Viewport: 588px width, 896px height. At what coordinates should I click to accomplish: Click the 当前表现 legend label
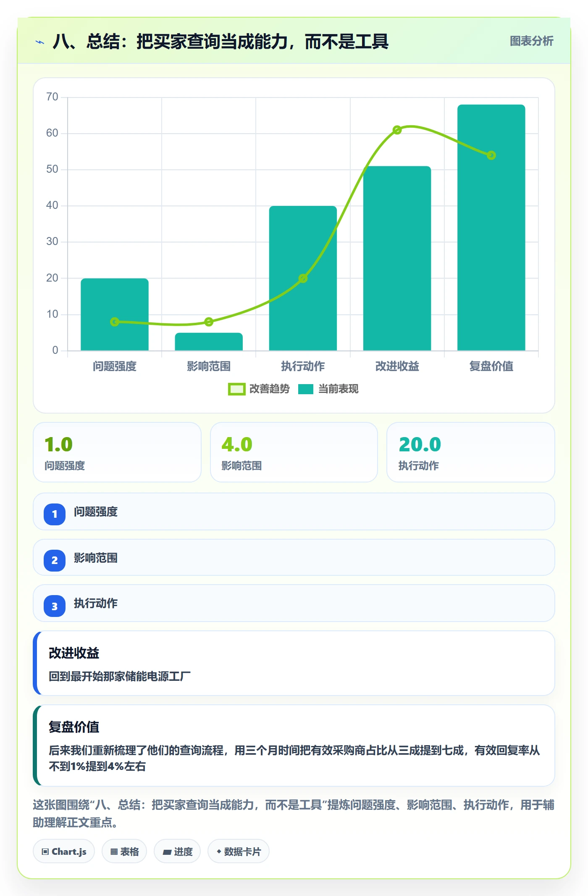tap(339, 389)
